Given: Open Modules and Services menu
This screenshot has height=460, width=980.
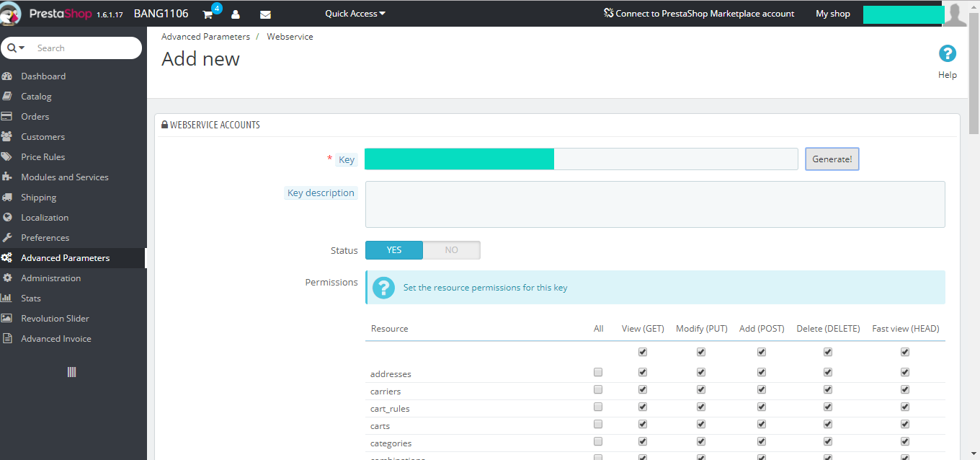Looking at the screenshot, I should (65, 177).
